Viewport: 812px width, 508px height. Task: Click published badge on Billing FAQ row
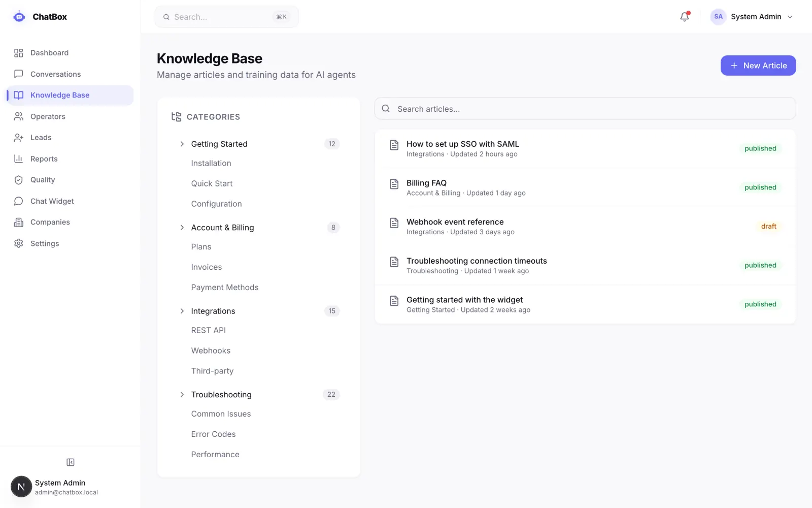[x=760, y=187]
